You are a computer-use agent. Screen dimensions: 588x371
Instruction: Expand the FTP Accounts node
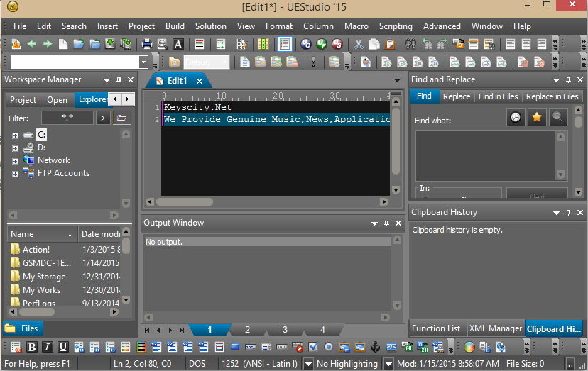tap(15, 174)
